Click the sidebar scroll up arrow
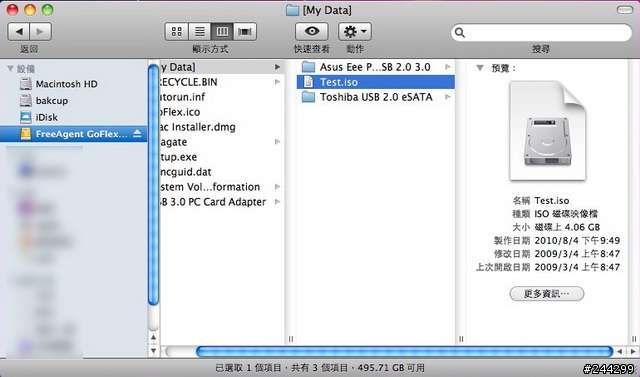The image size is (640, 377). point(153,337)
